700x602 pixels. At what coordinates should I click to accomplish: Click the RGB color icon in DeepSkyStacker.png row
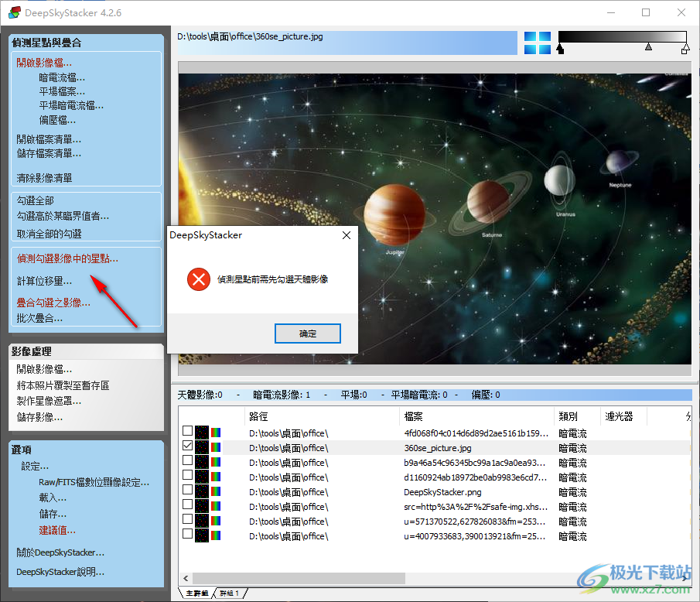[x=216, y=491]
